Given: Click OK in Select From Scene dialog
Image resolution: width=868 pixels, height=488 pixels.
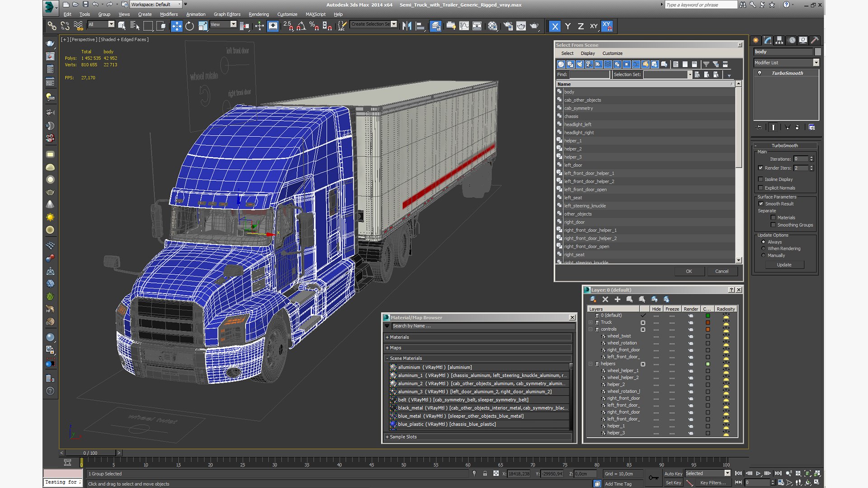Looking at the screenshot, I should [x=689, y=272].
